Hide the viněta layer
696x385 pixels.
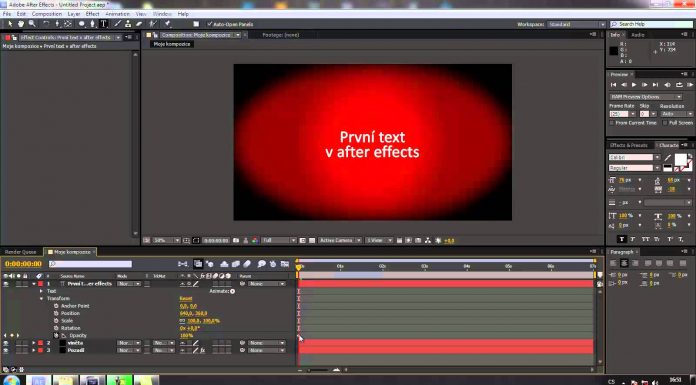click(x=6, y=343)
